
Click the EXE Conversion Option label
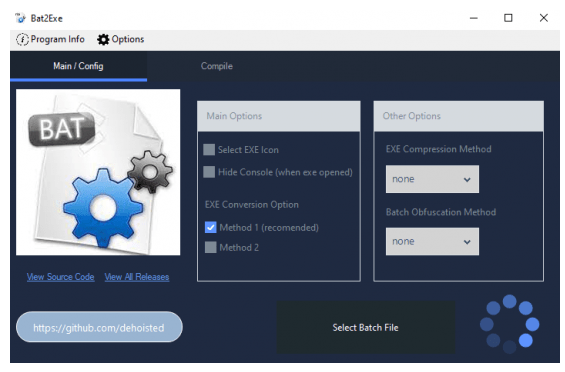pyautogui.click(x=252, y=204)
